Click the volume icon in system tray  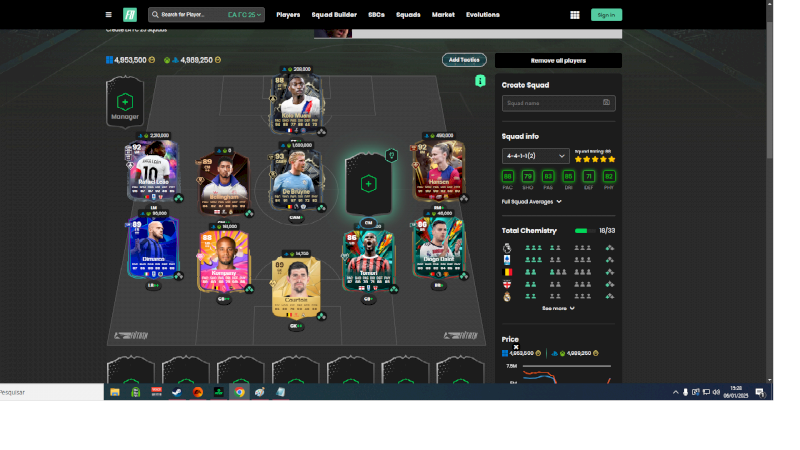(x=716, y=392)
